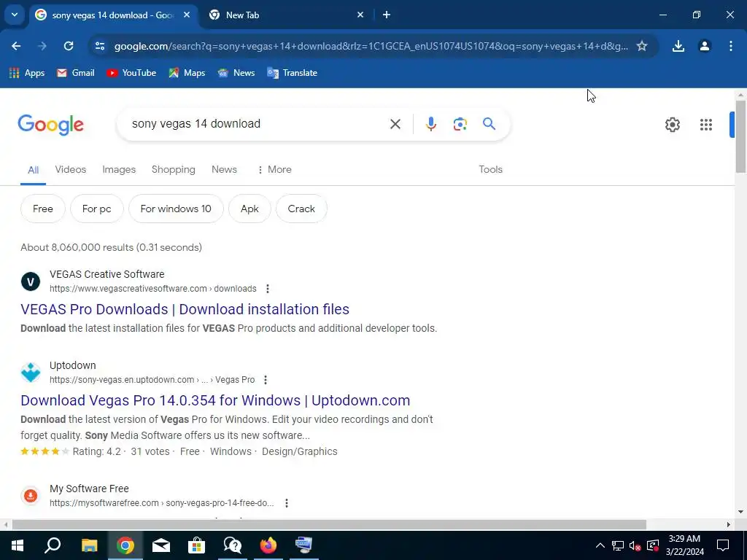747x560 pixels.
Task: Open Chrome downloads panel
Action: click(678, 46)
